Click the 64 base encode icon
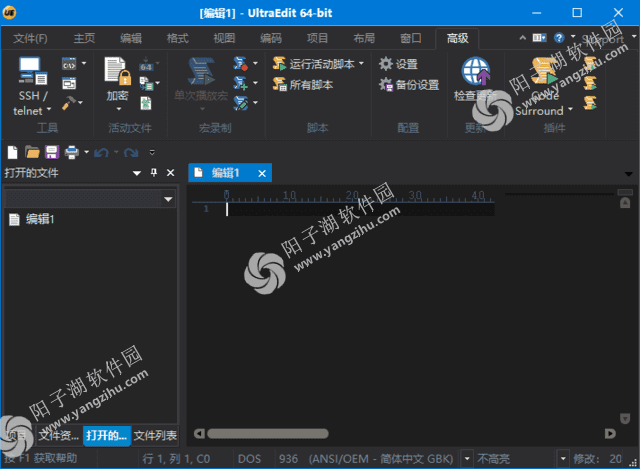 pyautogui.click(x=146, y=64)
